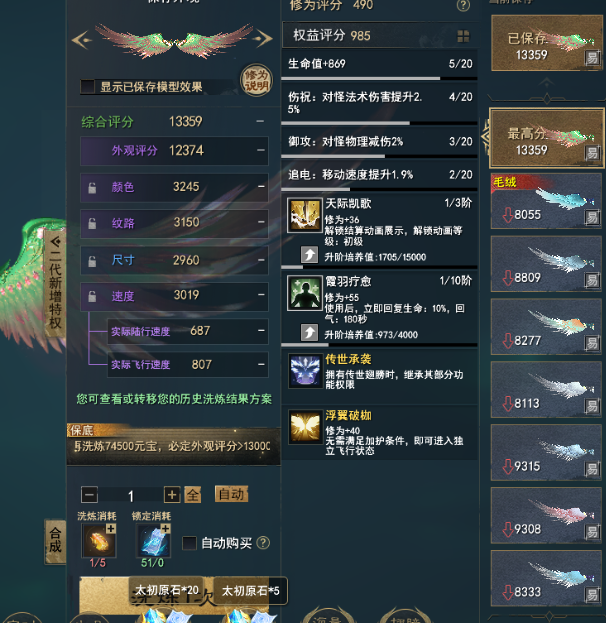Select the 毛绒 wing thumbnail scored 8055
This screenshot has height=623, width=606.
tap(546, 201)
